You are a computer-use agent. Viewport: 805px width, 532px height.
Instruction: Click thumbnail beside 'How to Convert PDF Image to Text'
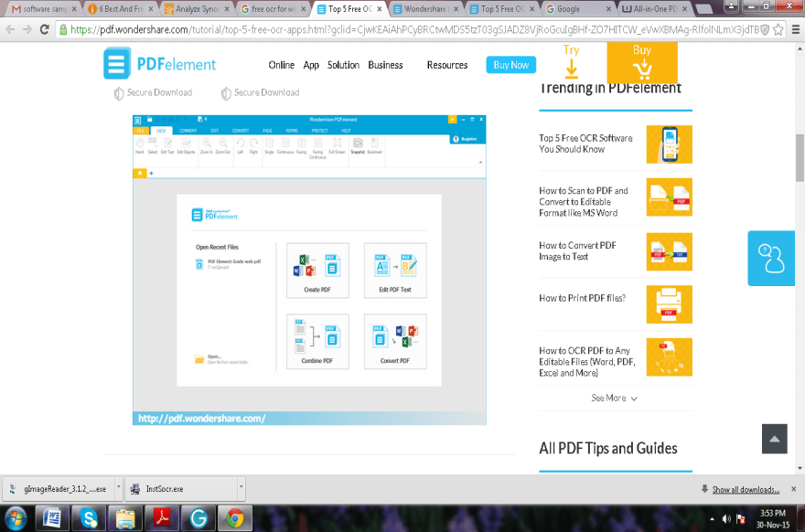tap(670, 252)
